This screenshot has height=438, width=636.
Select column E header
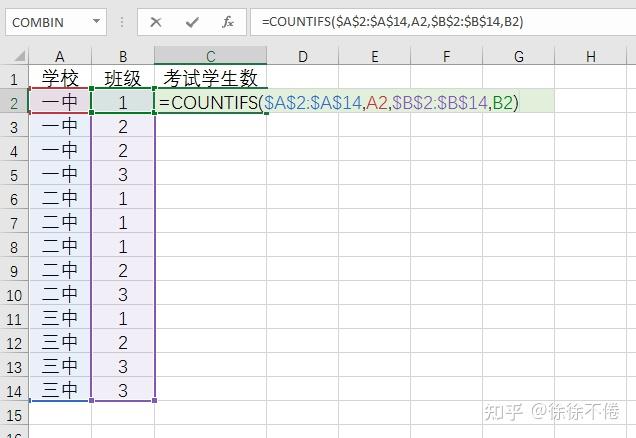(374, 56)
